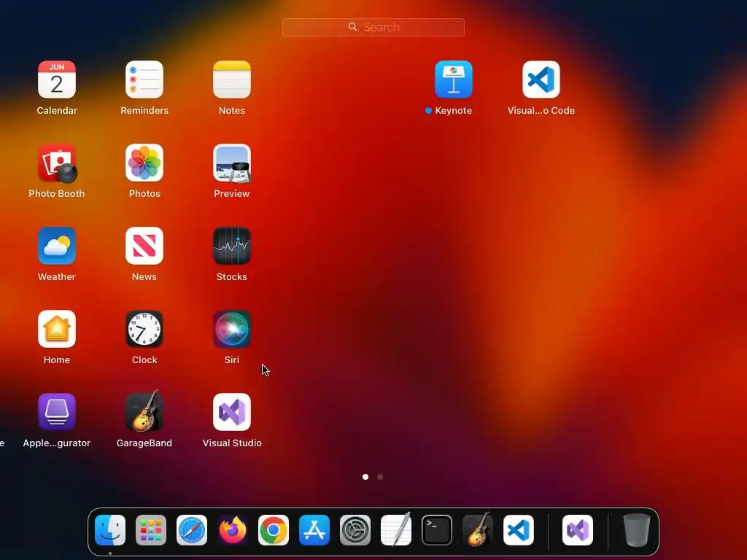Open Apple Configurator app
The image size is (747, 560).
point(57,412)
